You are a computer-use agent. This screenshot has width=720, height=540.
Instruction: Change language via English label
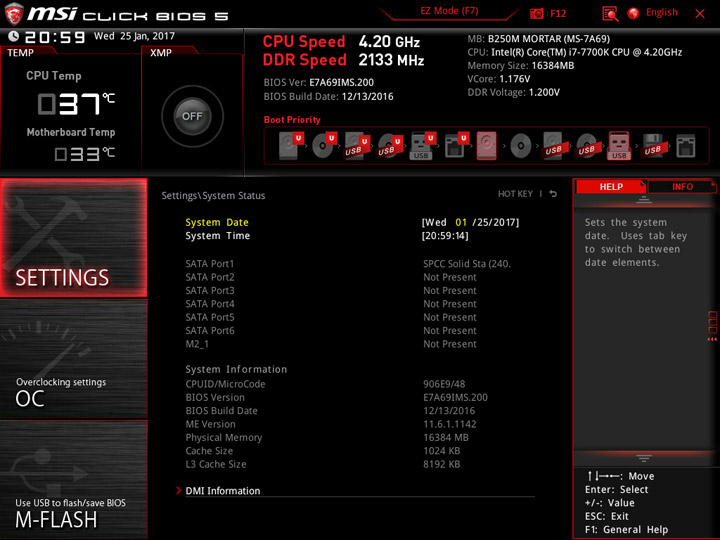[x=661, y=12]
